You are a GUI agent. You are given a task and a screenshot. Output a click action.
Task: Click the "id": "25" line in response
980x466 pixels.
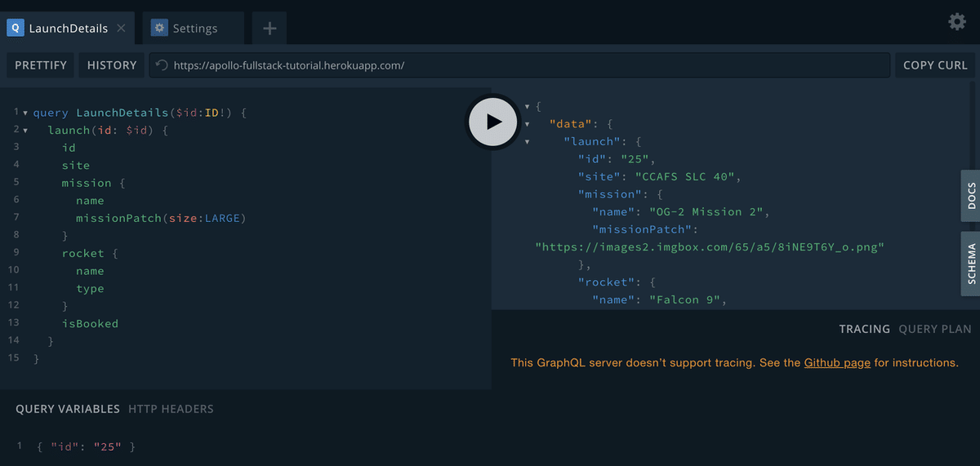pos(617,158)
